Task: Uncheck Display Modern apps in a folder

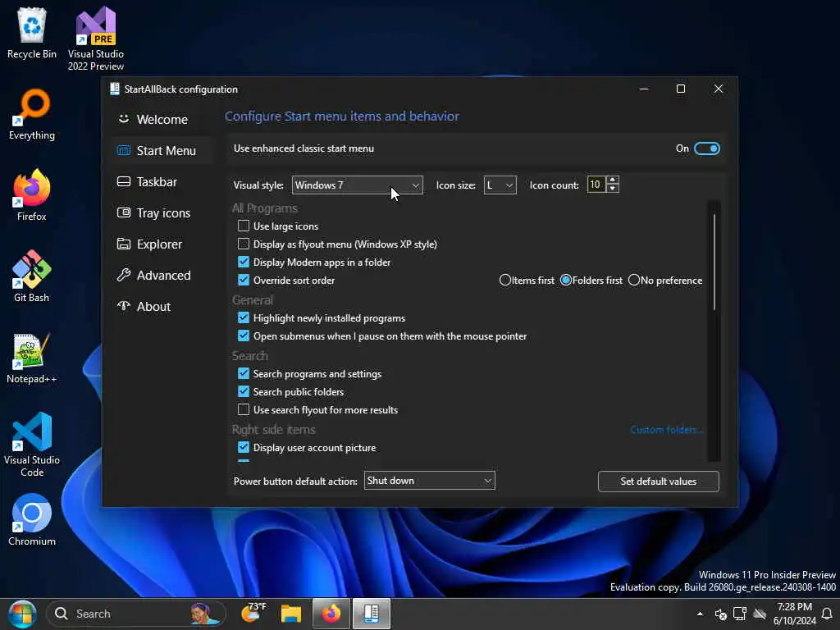Action: click(x=244, y=262)
